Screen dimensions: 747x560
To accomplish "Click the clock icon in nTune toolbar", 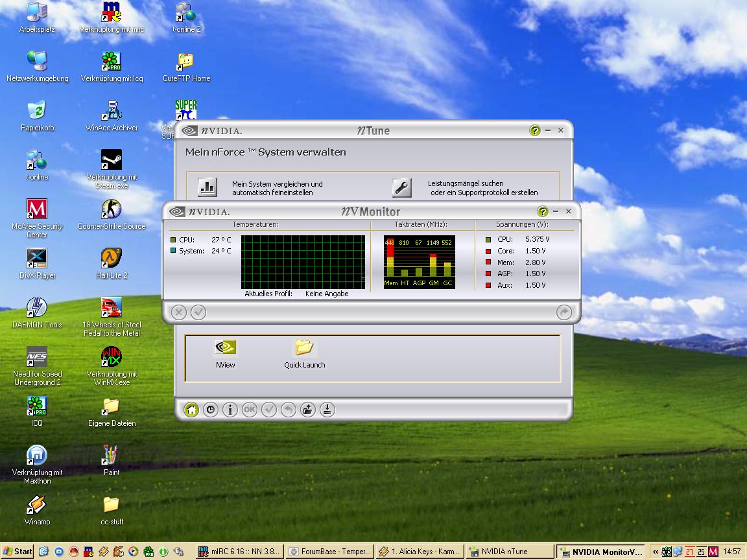I will point(211,410).
